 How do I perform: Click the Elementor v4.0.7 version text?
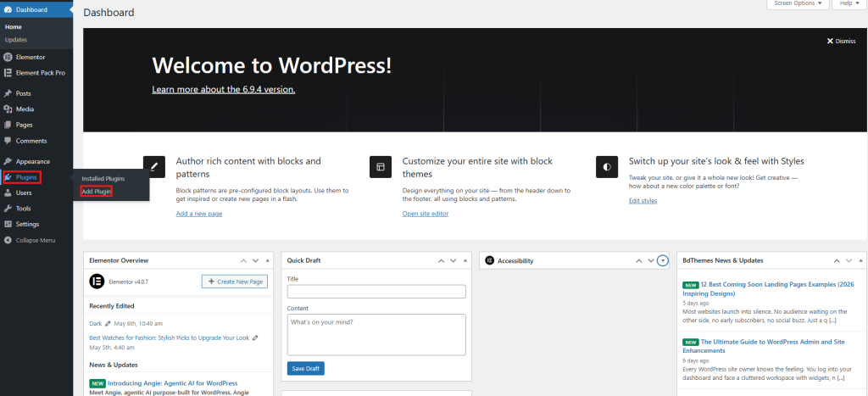[x=129, y=282]
